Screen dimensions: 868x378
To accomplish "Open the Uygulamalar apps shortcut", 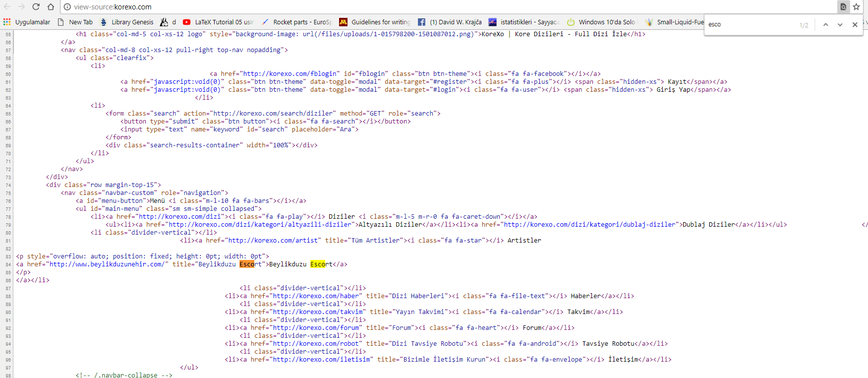I will (x=27, y=22).
